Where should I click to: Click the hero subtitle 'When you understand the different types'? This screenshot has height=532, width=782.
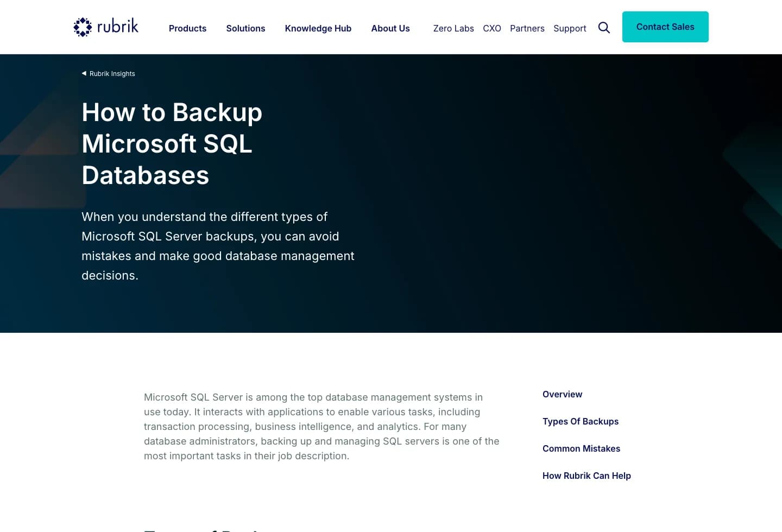(x=218, y=246)
